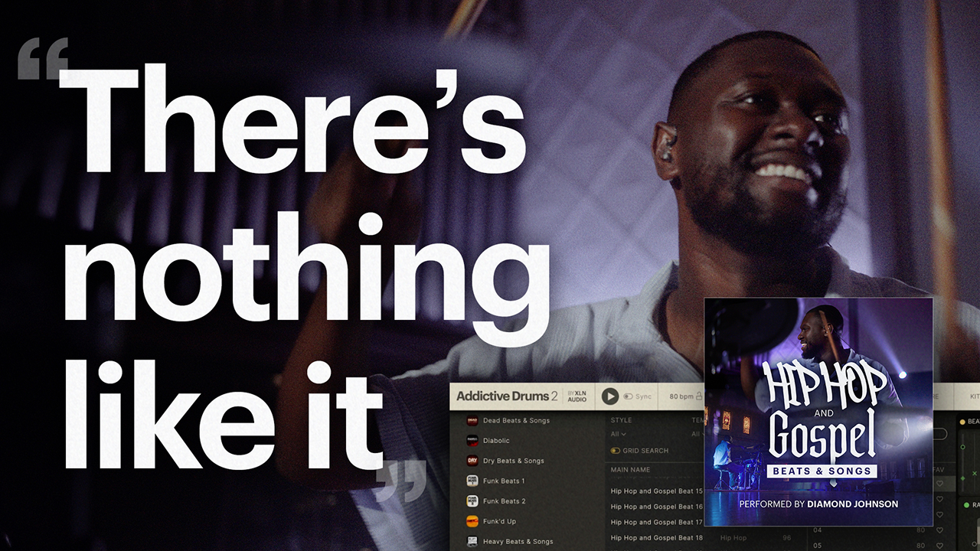Viewport: 980px width, 551px height.
Task: Select the Diabolic library icon
Action: pyautogui.click(x=472, y=441)
